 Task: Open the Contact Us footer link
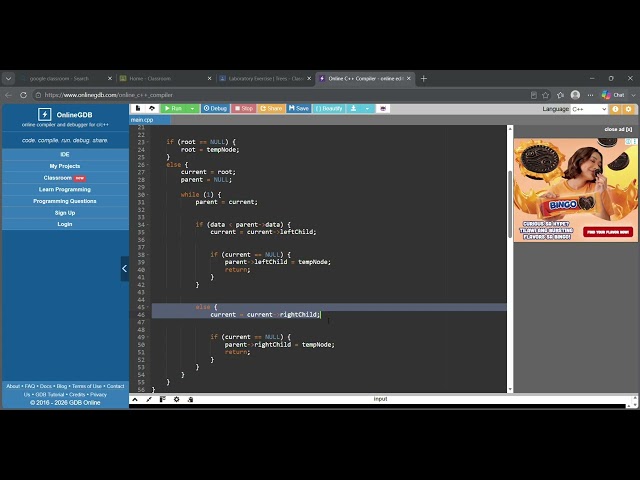pyautogui.click(x=116, y=386)
